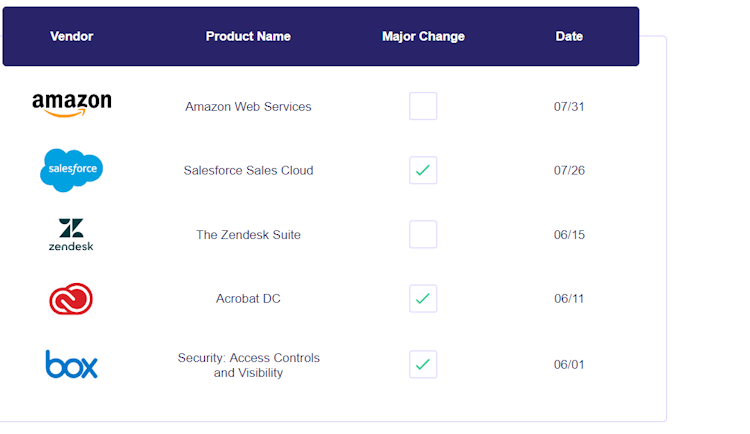Select the Box vendor logo

(71, 364)
